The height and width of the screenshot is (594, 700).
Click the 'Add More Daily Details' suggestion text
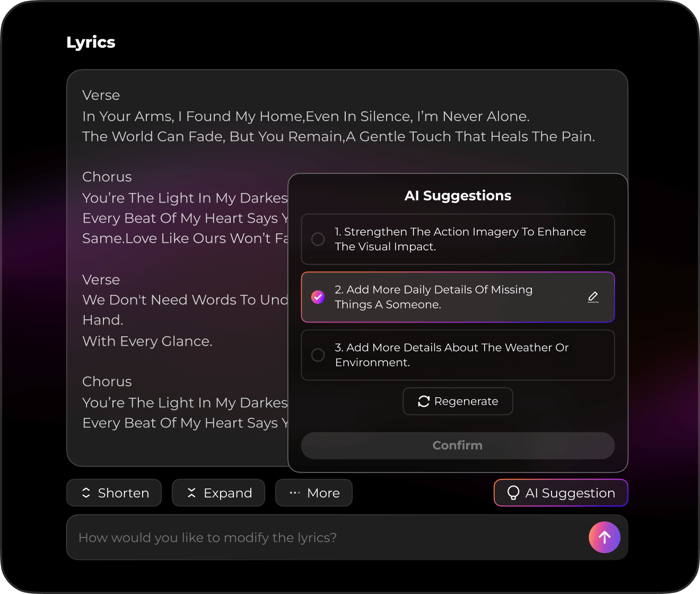click(x=433, y=297)
